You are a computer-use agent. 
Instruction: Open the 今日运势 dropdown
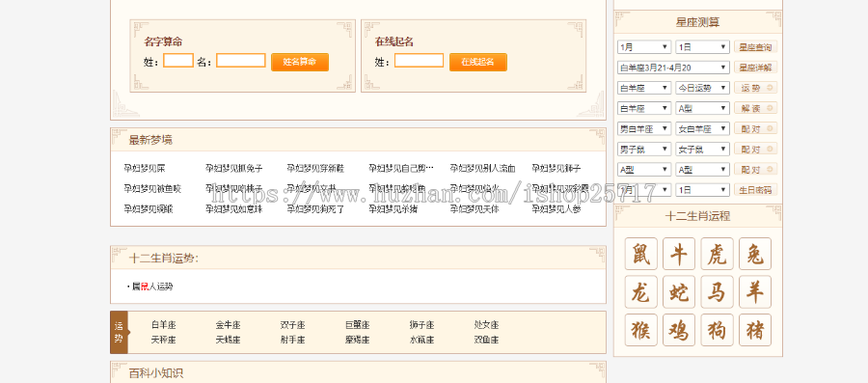[x=702, y=88]
